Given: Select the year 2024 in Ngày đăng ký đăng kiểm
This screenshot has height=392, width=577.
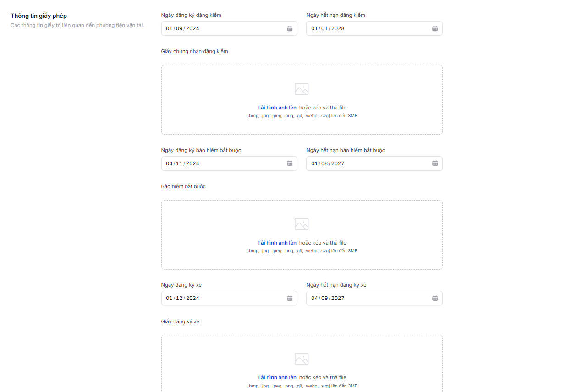Looking at the screenshot, I should (192, 28).
